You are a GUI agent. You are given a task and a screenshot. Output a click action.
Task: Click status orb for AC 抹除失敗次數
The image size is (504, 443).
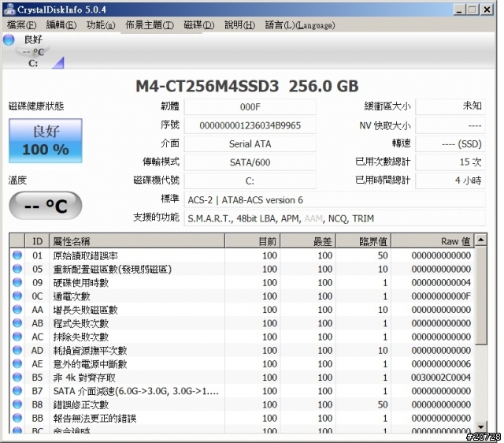pyautogui.click(x=17, y=337)
